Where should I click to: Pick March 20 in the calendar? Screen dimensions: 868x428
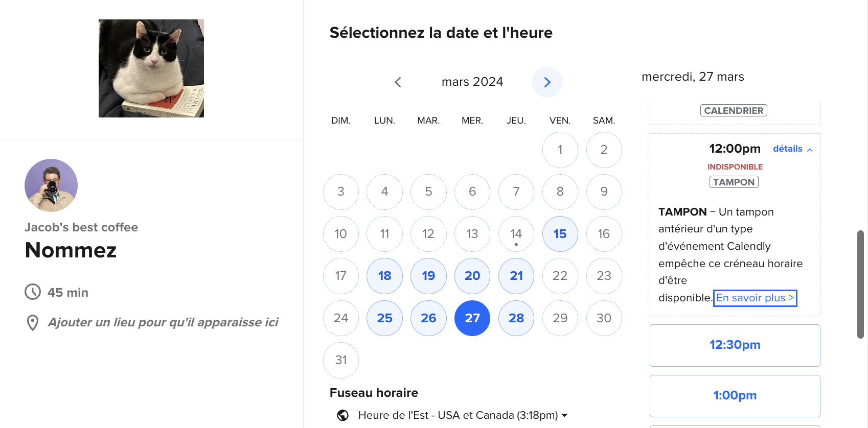pos(472,276)
